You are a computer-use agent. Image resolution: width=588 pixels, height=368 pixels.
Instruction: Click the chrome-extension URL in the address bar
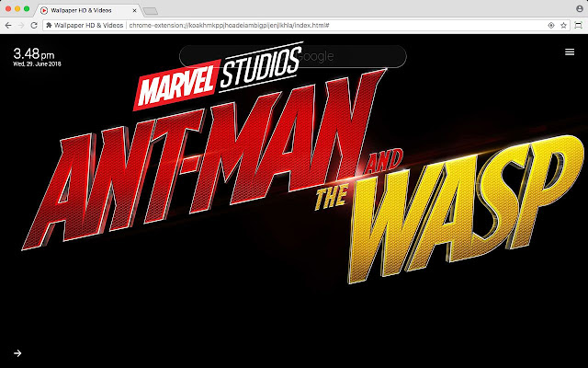(x=229, y=26)
